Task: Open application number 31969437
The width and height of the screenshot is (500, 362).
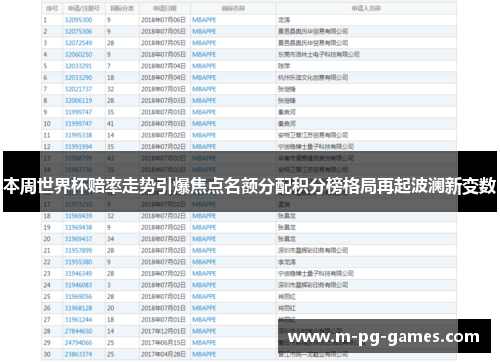Action: tap(78, 239)
